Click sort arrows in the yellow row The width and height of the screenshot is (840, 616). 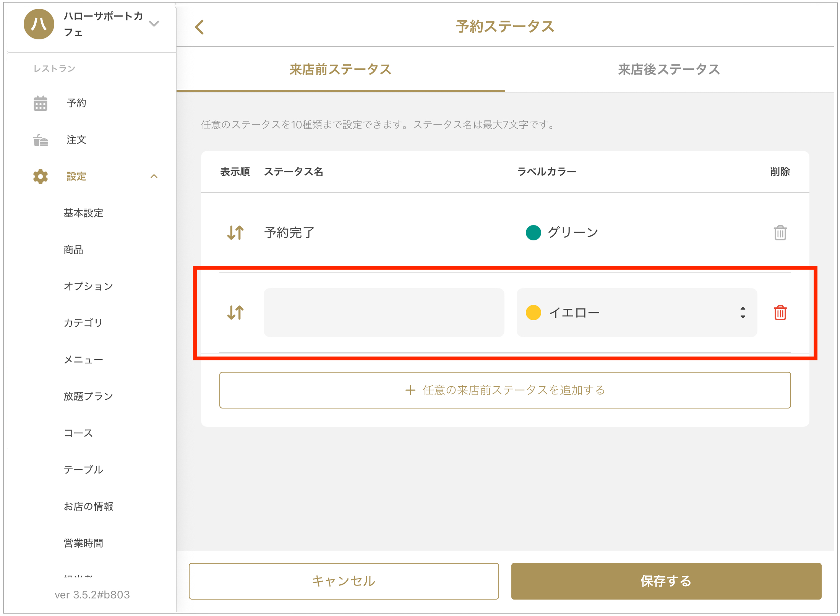[235, 313]
